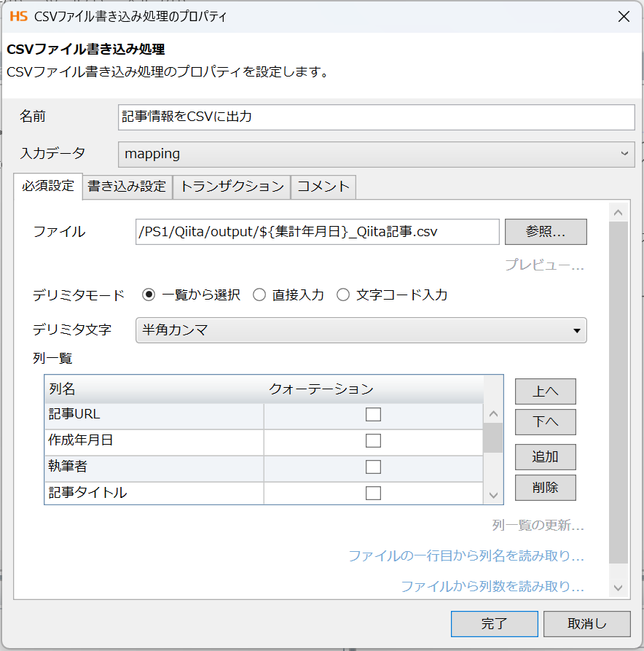This screenshot has height=651, width=644.
Task: Switch to the トランザクション tab
Action: [231, 187]
